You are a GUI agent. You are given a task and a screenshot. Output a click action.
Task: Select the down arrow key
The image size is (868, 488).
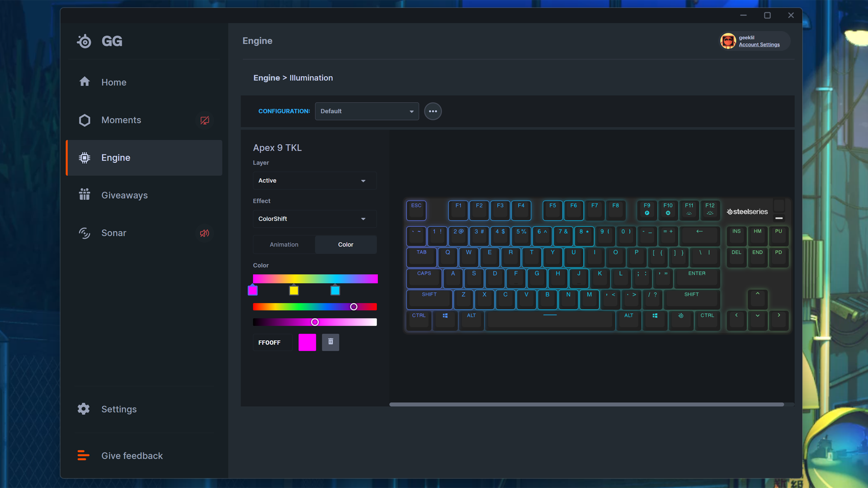758,320
